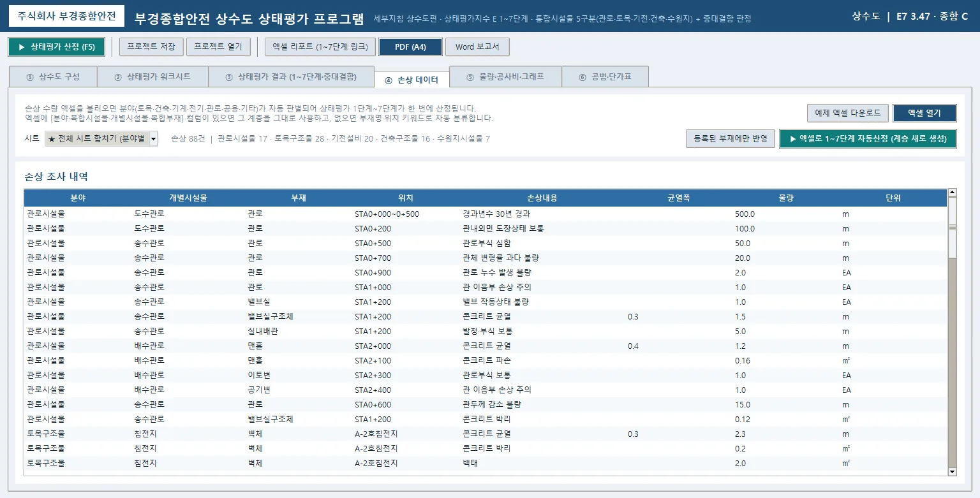The width and height of the screenshot is (980, 498).
Task: Select the 0.4 crack width cell
Action: point(633,346)
